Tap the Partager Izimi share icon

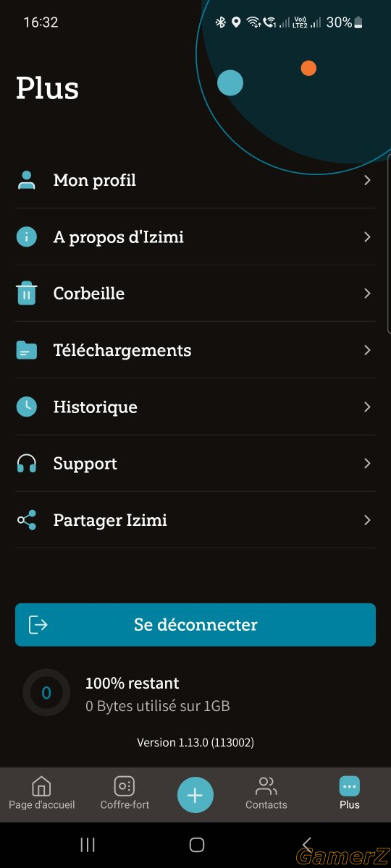click(x=27, y=520)
